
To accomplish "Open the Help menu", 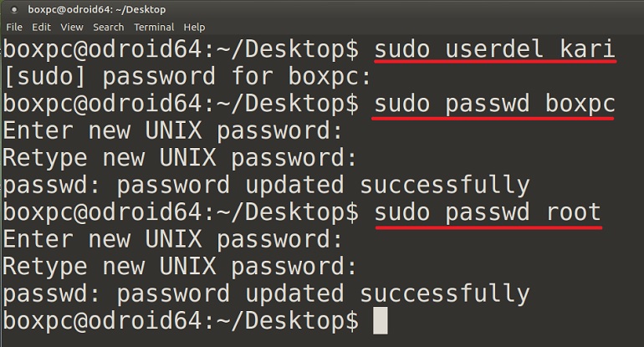I will (194, 28).
